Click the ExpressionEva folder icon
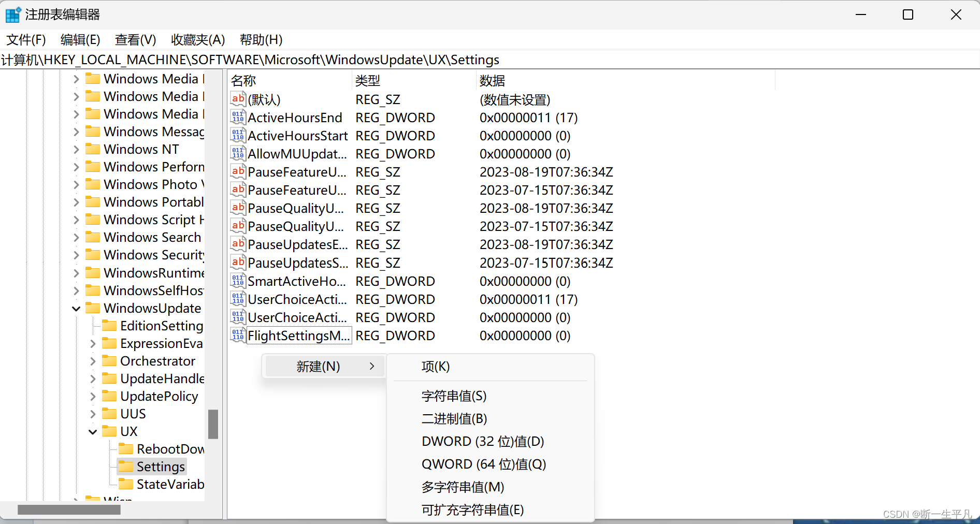This screenshot has width=980, height=524. pos(109,343)
